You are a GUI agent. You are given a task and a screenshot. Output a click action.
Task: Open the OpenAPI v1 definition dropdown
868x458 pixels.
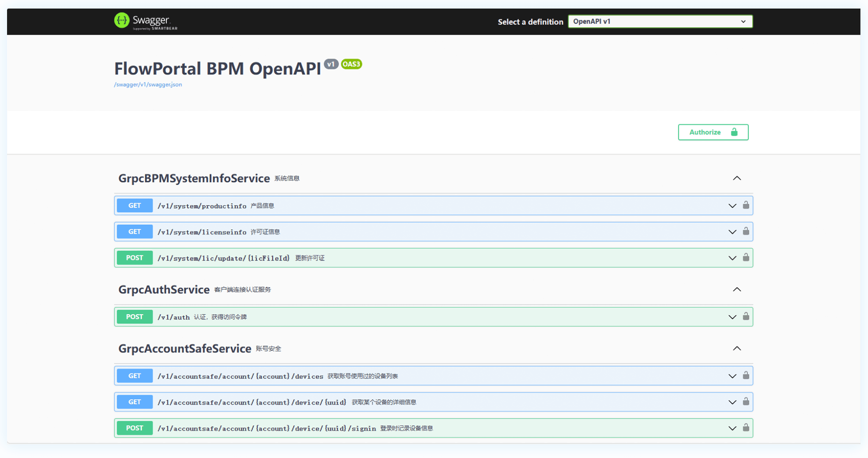coord(660,22)
